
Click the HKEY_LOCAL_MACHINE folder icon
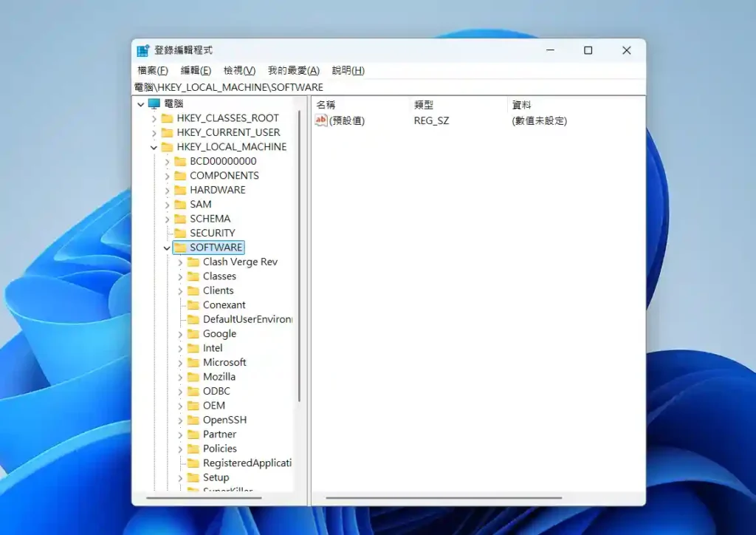point(167,147)
